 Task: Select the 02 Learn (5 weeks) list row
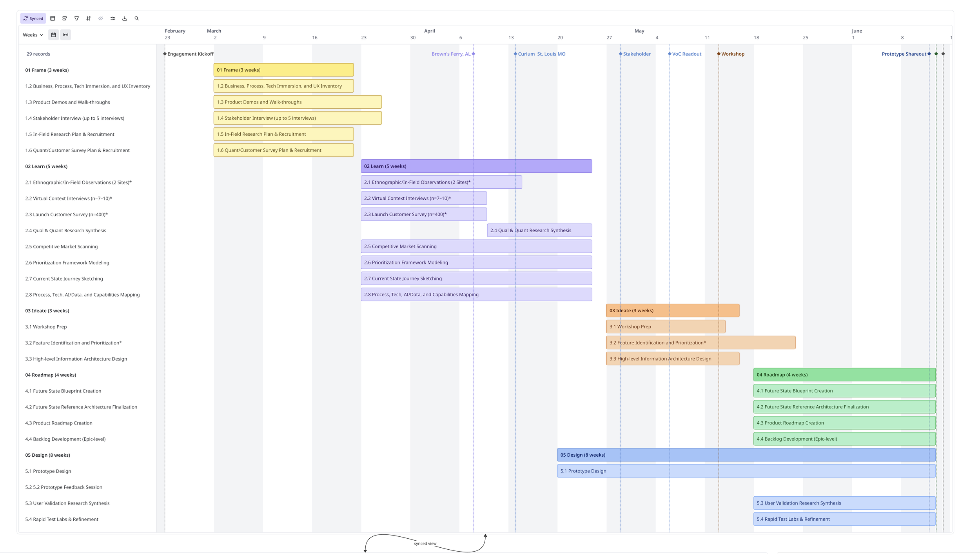point(88,166)
